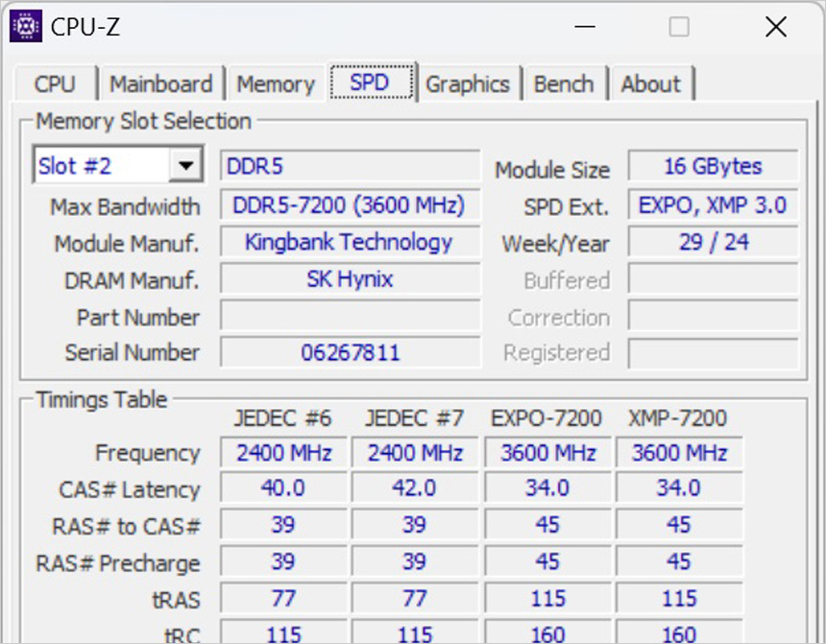Select the EXPO-7200 frequency 3600 MHz
The width and height of the screenshot is (826, 644).
coord(547,452)
